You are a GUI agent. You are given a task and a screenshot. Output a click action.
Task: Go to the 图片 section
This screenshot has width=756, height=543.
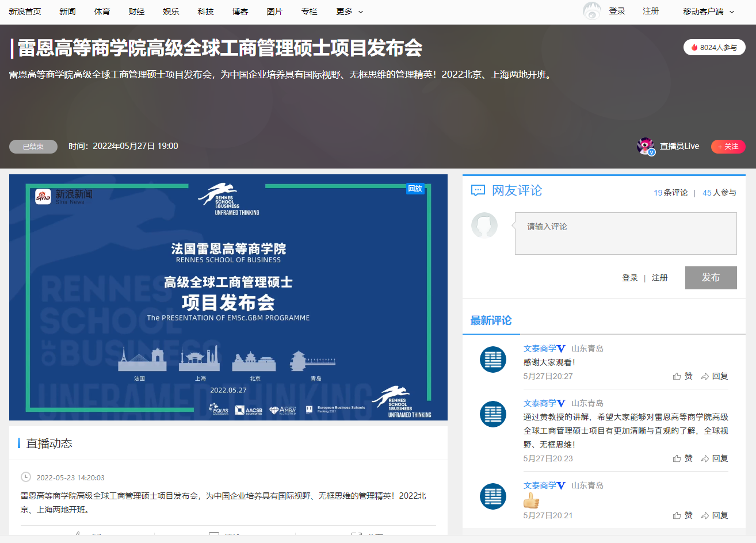click(274, 12)
